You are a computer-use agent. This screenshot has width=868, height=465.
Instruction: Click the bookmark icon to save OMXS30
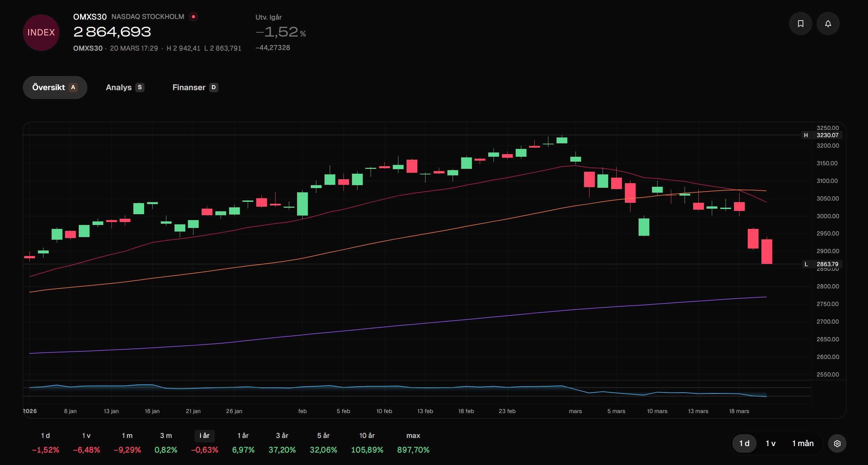coord(800,24)
